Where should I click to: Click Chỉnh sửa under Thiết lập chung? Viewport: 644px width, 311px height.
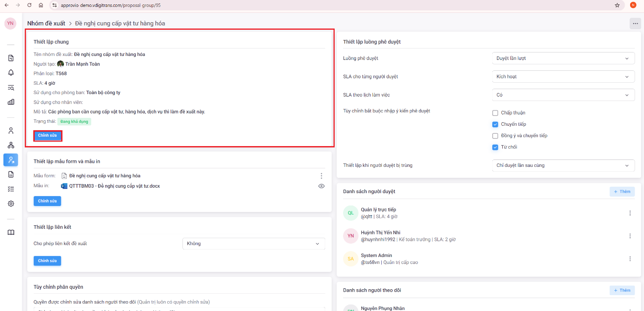pyautogui.click(x=48, y=136)
